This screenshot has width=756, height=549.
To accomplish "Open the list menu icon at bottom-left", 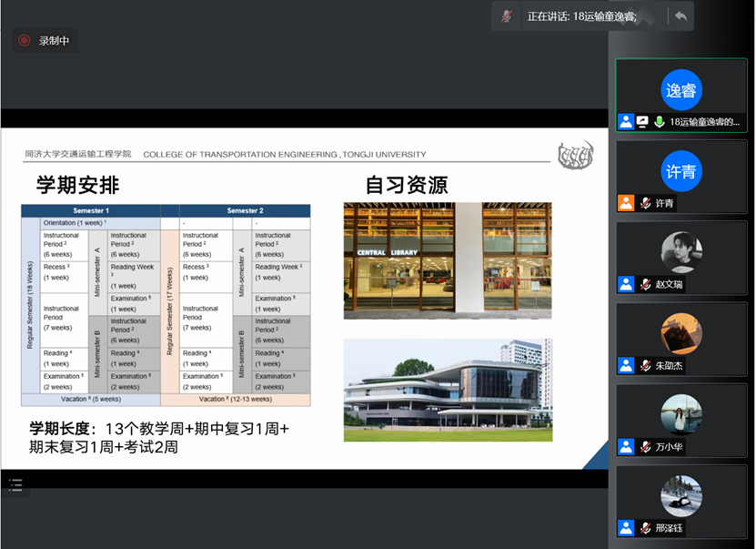I will (15, 483).
